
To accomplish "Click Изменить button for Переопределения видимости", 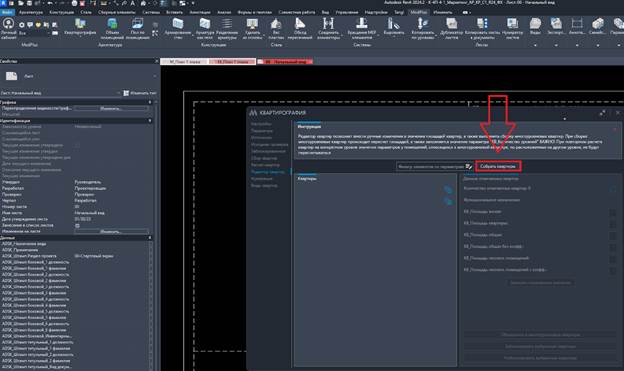I will pyautogui.click(x=111, y=108).
